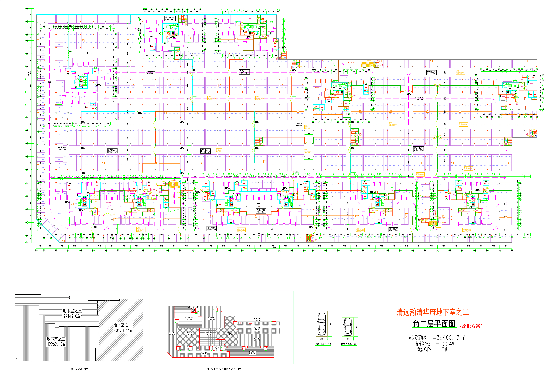The image size is (551, 392).
Task: Click the overall 299000 dimension at bottom
Action: [x=274, y=248]
